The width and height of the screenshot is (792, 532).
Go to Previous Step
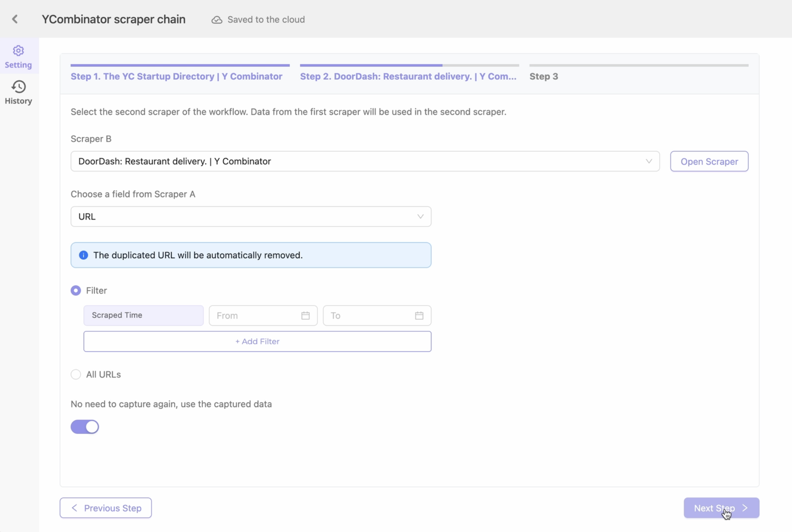pos(106,508)
